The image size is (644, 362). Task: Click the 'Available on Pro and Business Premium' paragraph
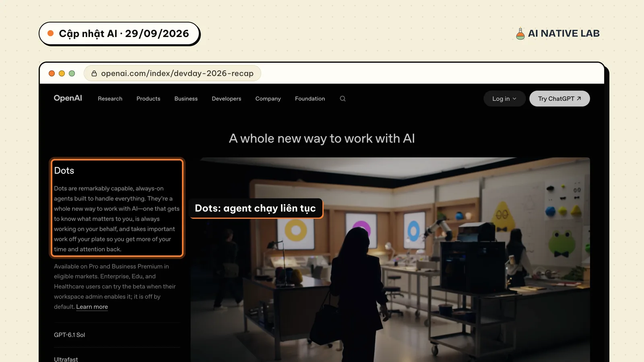pos(115,286)
